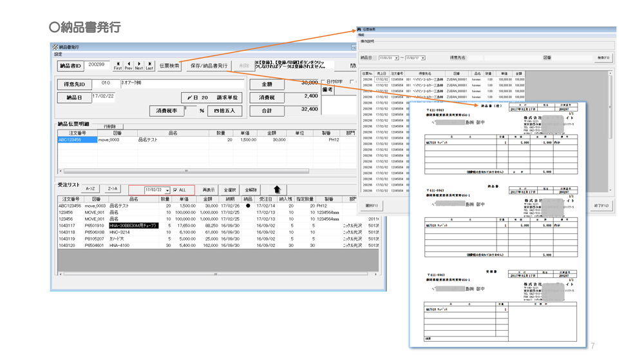Expand the 17/01/31 start date dropdown
644x363 pixels.
396,58
